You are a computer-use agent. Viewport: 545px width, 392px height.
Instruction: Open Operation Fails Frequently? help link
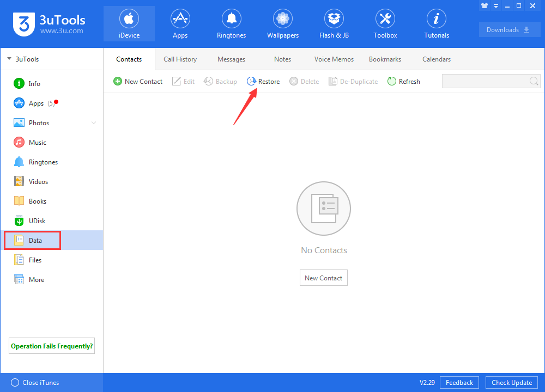coord(52,346)
